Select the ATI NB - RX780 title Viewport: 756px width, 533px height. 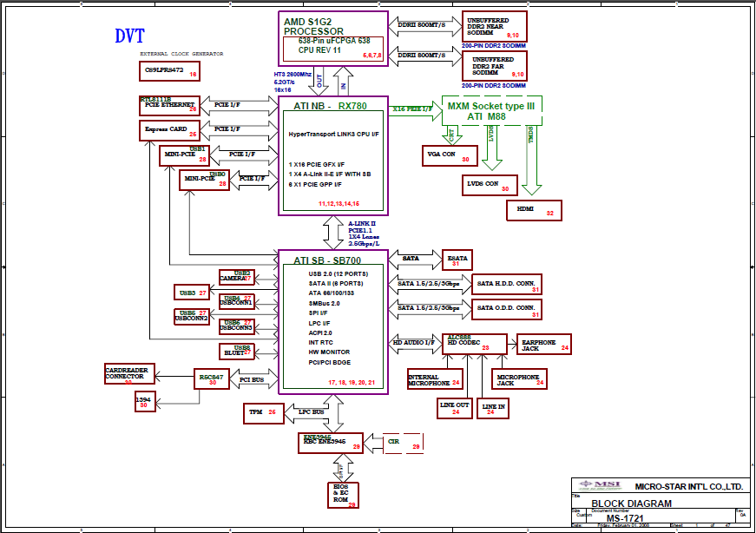pos(331,106)
